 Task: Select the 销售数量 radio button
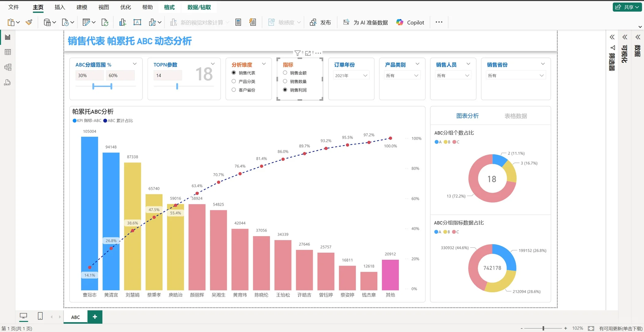click(x=285, y=81)
